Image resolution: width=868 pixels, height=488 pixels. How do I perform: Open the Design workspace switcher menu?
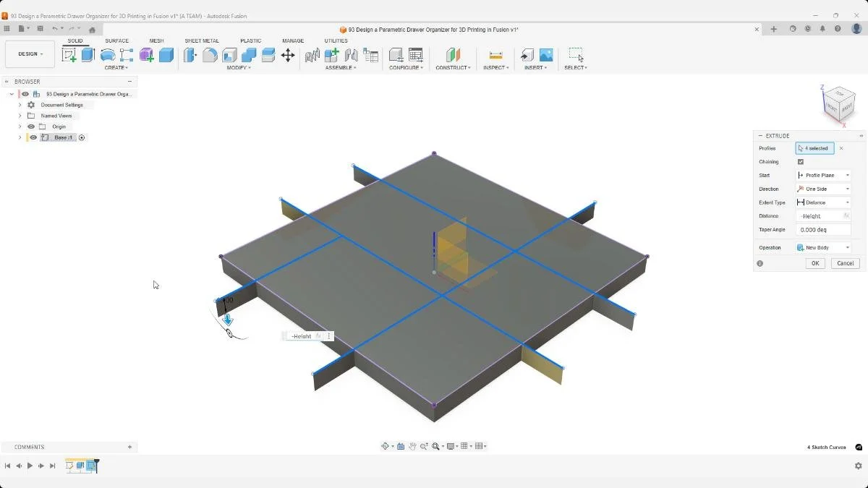coord(29,53)
